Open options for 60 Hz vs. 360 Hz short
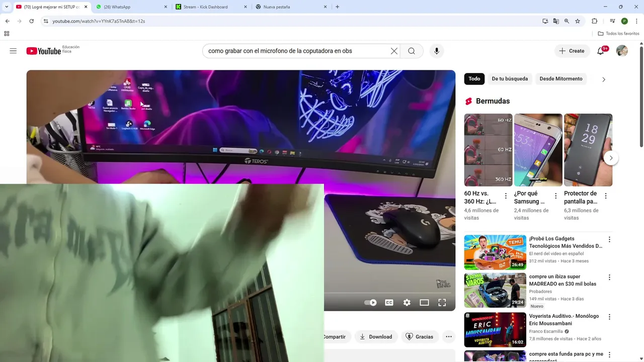The image size is (644, 362). (x=506, y=196)
